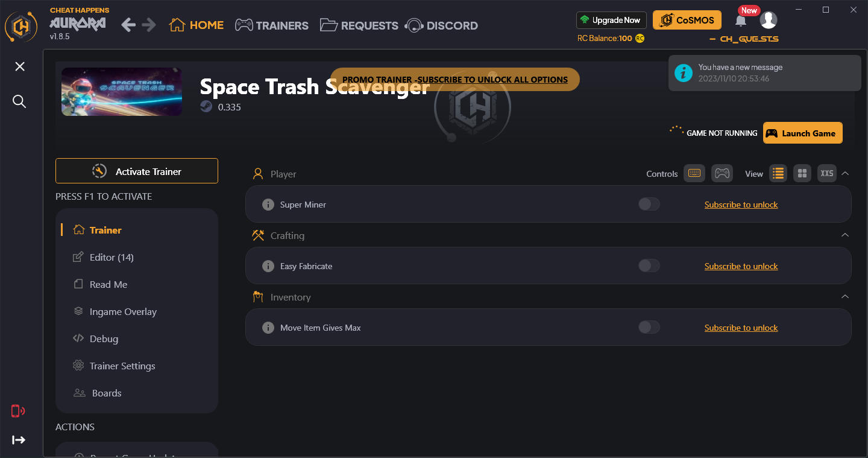This screenshot has height=458, width=868.
Task: Open the new message info notification
Action: 764,73
